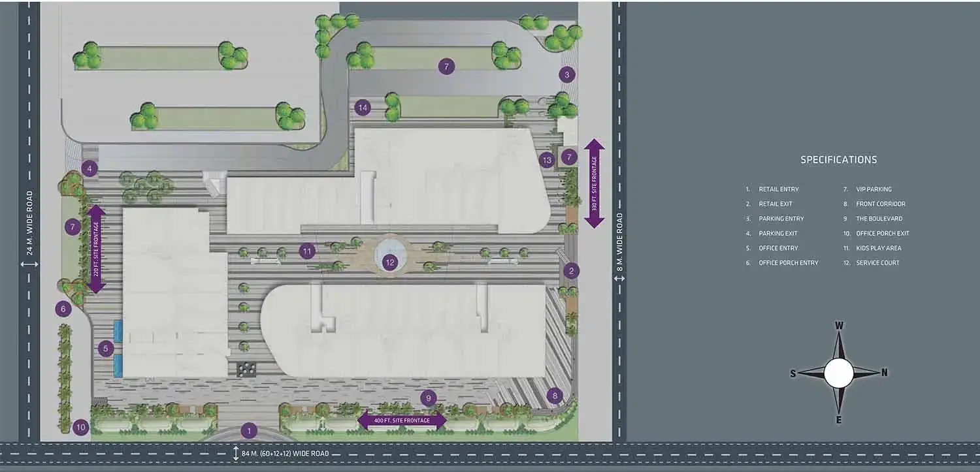Click the number 1 marker at the retail entry
The height and width of the screenshot is (472, 980).
click(248, 430)
